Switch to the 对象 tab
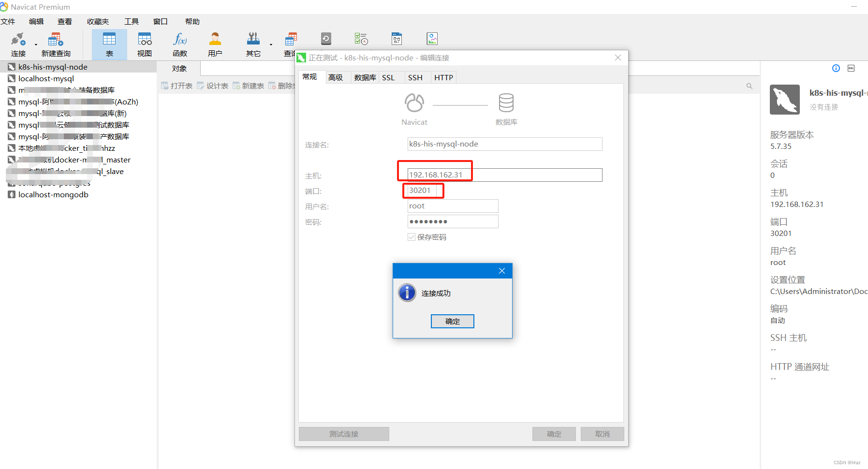 [x=179, y=69]
